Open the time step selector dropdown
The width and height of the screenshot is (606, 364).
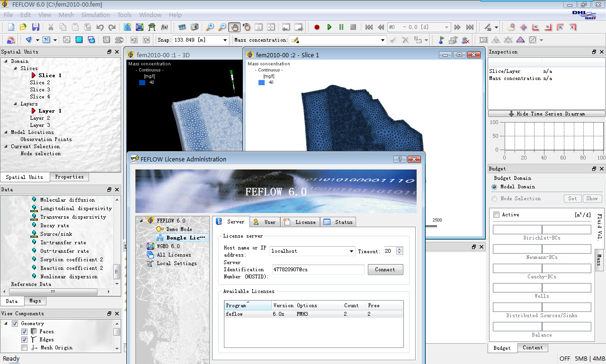pyautogui.click(x=446, y=27)
